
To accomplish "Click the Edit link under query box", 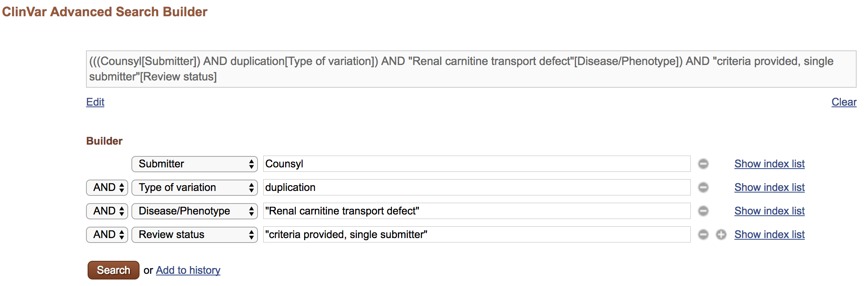I will pyautogui.click(x=95, y=102).
